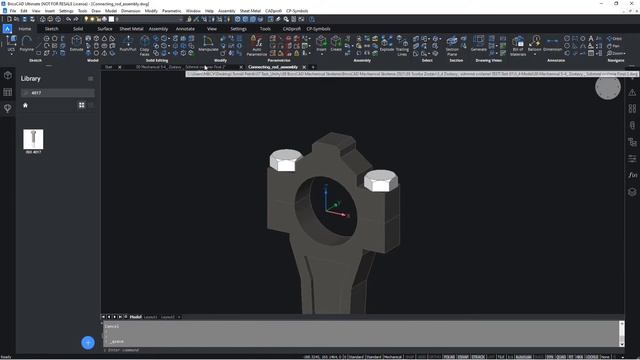Toggle POLAR in status bar
This screenshot has height=360, width=640.
point(449,357)
